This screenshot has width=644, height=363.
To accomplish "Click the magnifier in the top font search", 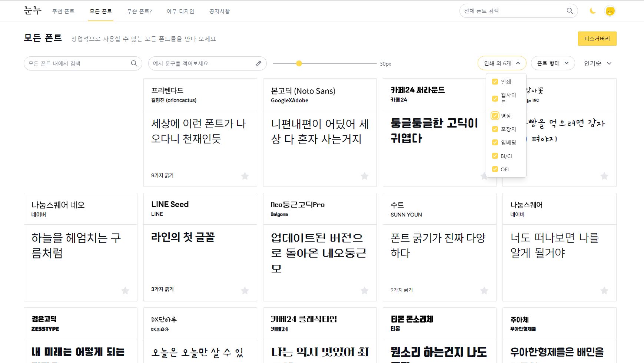I will 570,11.
